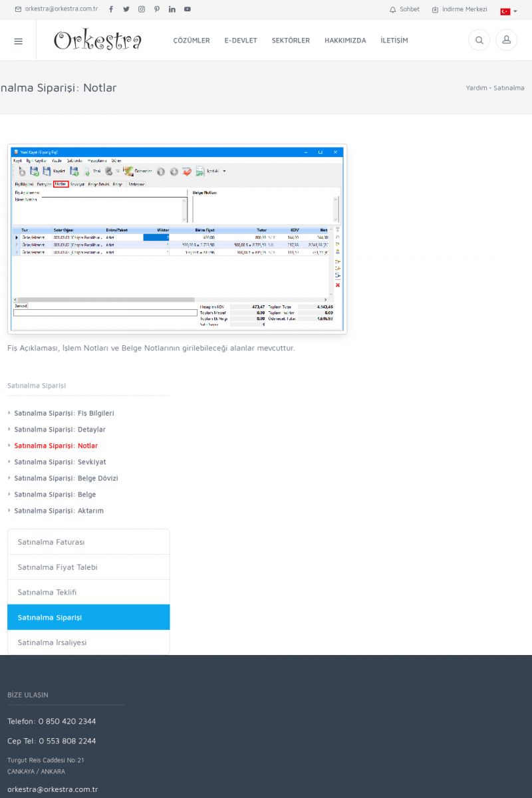Expand the Turkish flag language dropdown
Screen dimensions: 532x798
[509, 11]
